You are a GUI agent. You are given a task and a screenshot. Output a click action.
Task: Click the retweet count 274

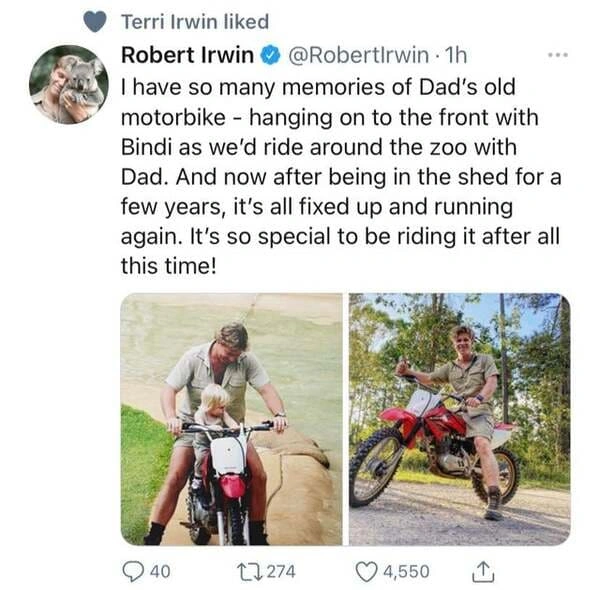280,571
